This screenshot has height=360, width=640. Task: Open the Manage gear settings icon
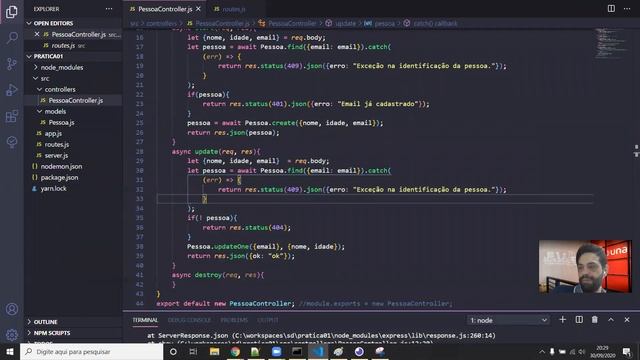click(x=12, y=335)
